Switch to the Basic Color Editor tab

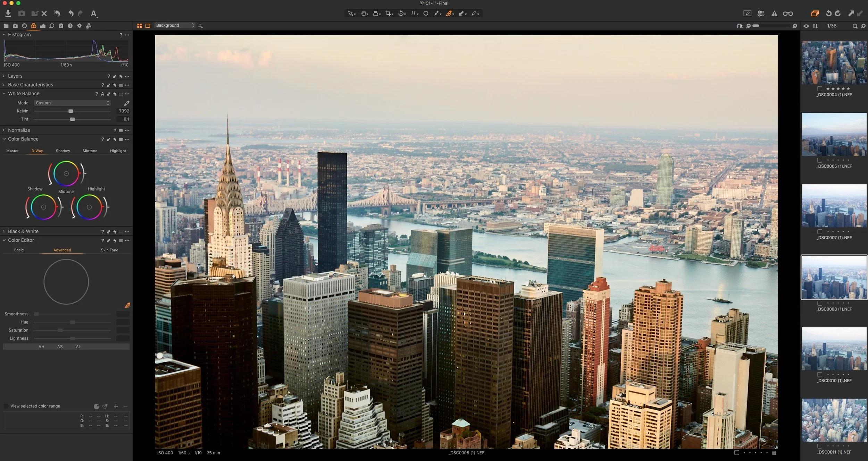[x=19, y=250]
